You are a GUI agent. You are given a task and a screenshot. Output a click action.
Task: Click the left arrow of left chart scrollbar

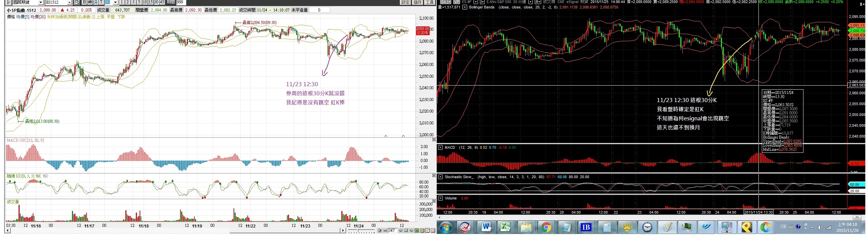7,231
